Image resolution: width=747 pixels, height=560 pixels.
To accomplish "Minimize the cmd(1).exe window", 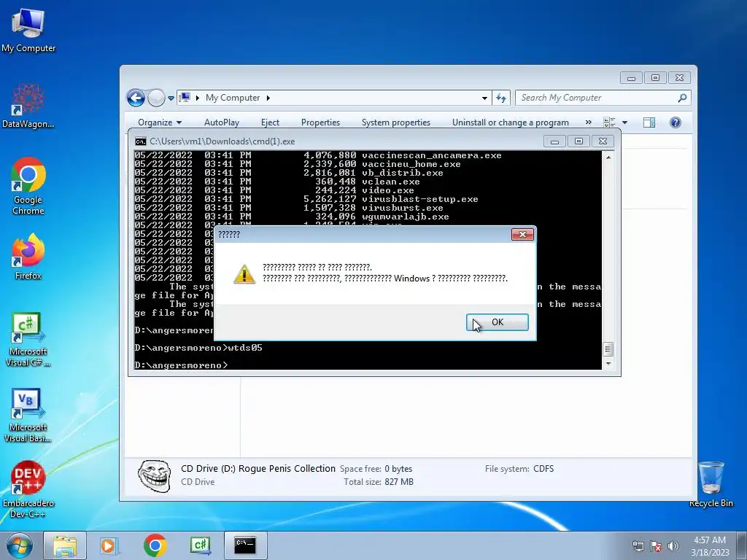I will [x=554, y=141].
